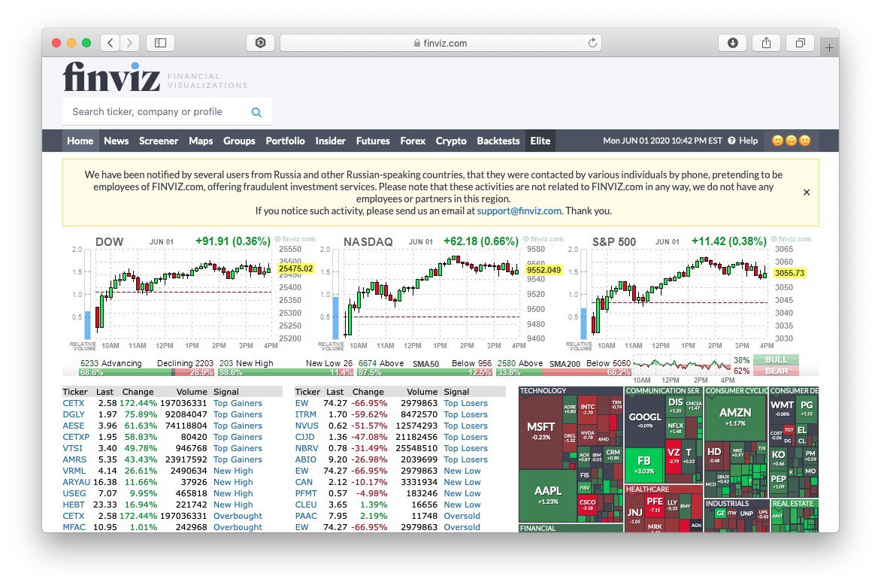The height and width of the screenshot is (588, 881).
Task: Click the shield extension icon
Action: [x=260, y=43]
